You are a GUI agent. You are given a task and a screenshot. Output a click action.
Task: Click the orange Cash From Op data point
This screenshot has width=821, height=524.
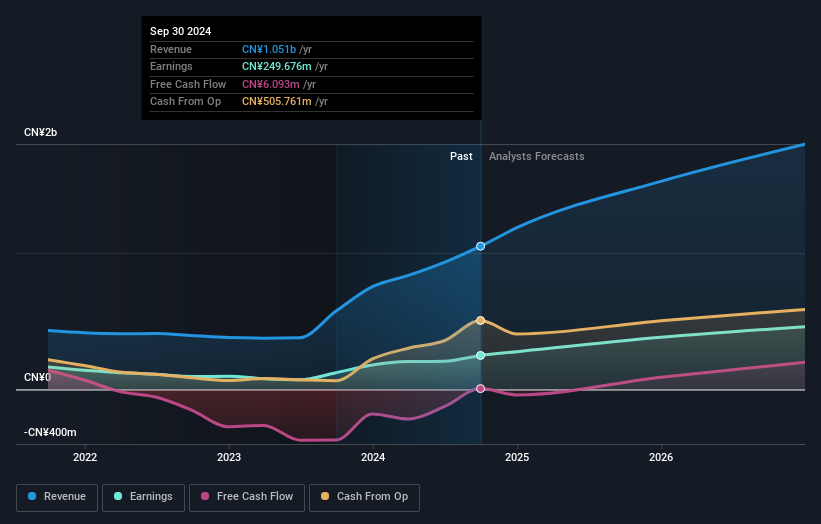point(480,320)
